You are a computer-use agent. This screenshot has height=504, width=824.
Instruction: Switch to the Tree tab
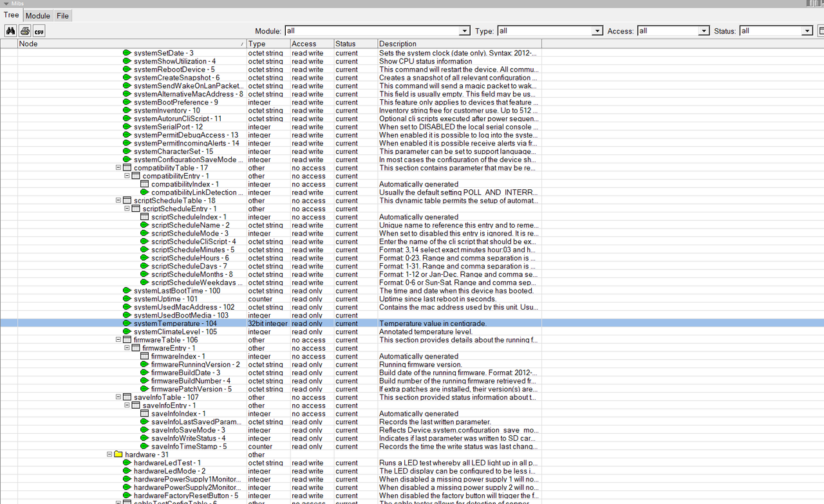12,15
